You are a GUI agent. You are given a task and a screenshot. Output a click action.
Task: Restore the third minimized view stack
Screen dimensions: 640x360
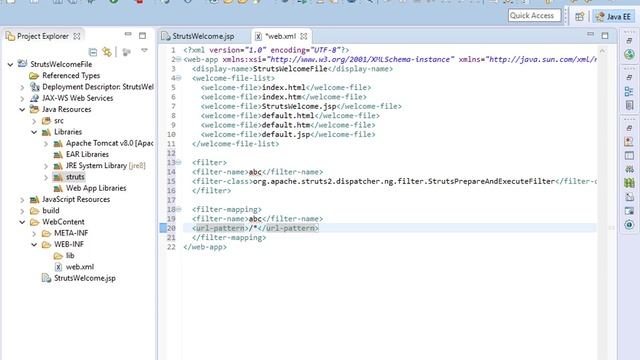[x=629, y=128]
